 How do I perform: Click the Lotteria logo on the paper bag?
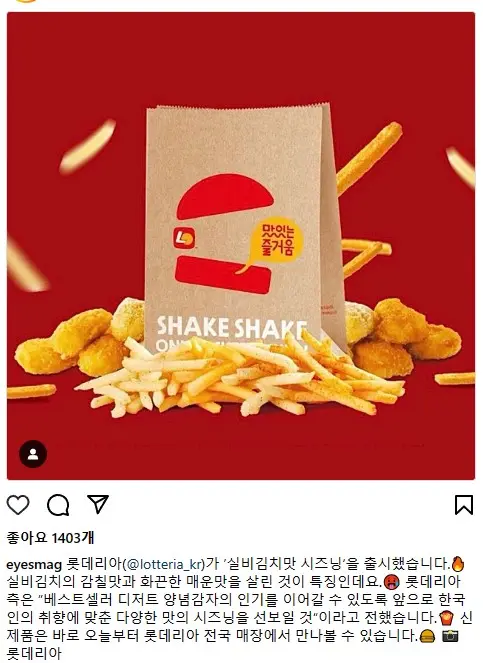[x=184, y=238]
